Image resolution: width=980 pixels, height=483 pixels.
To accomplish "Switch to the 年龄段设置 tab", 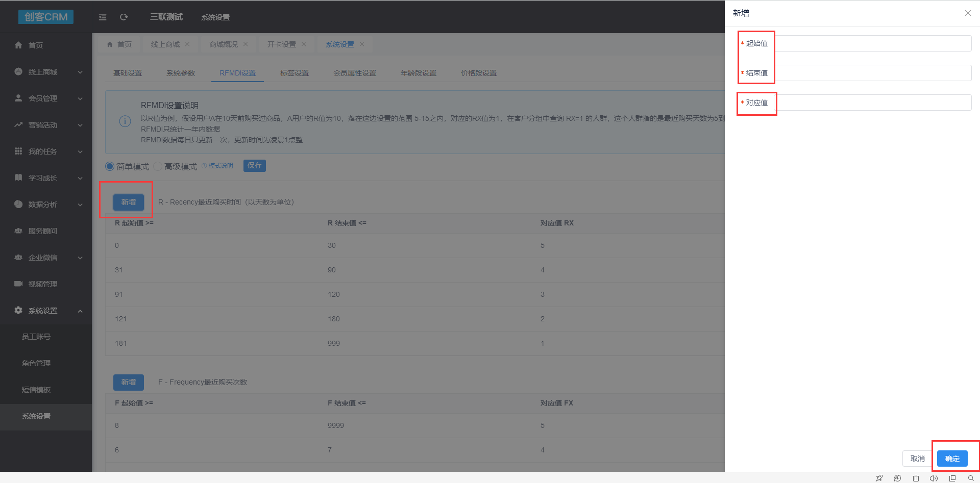I will 419,73.
